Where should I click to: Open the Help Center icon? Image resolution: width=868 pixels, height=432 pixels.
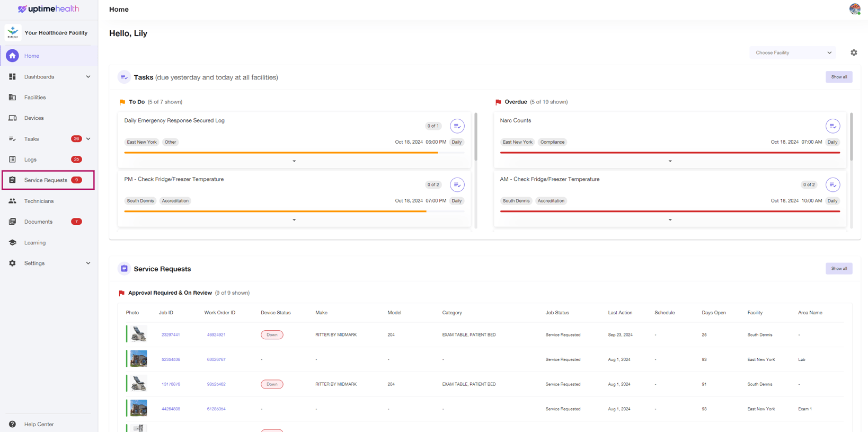pos(12,424)
